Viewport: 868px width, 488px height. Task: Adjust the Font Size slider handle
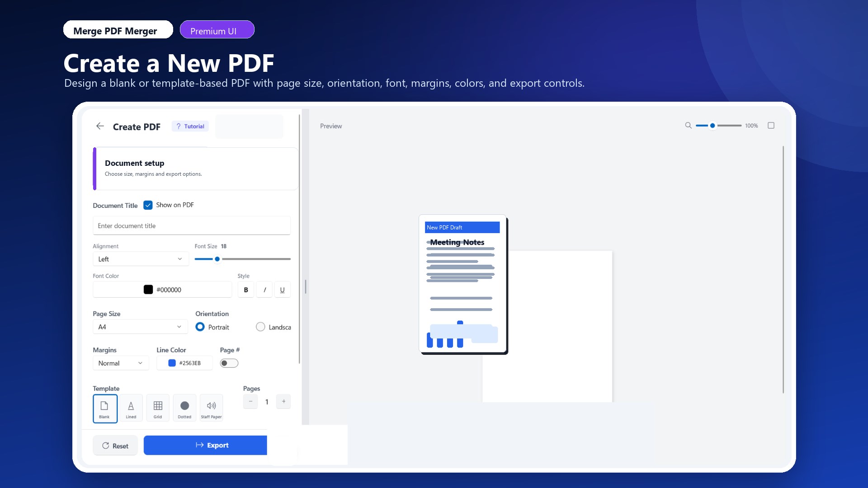pos(217,259)
